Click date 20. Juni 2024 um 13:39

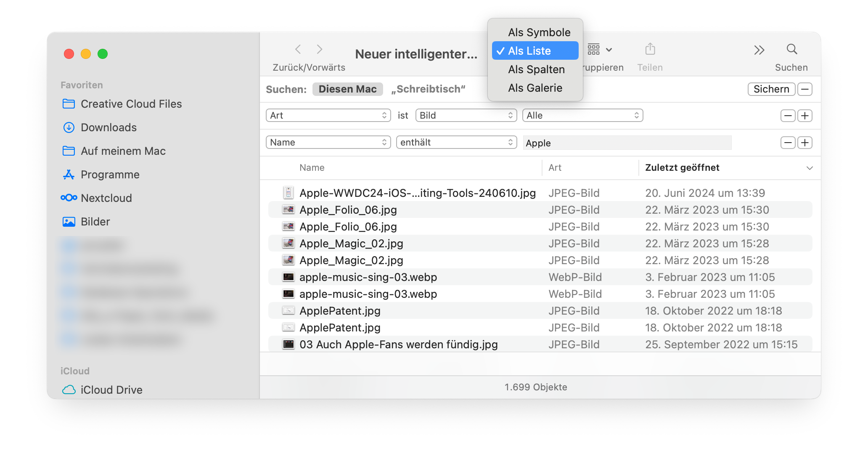[705, 193]
